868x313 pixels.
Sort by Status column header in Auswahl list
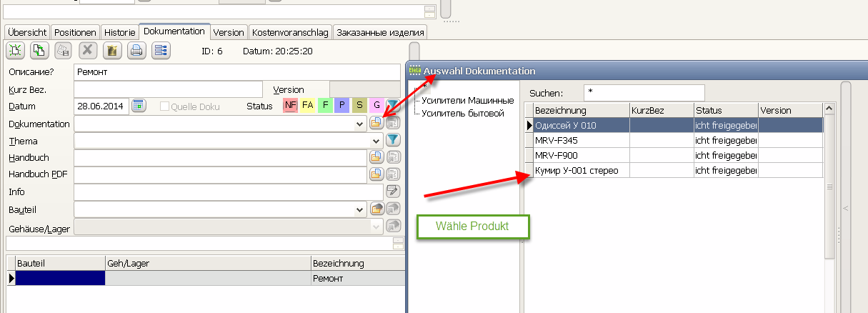click(x=726, y=110)
